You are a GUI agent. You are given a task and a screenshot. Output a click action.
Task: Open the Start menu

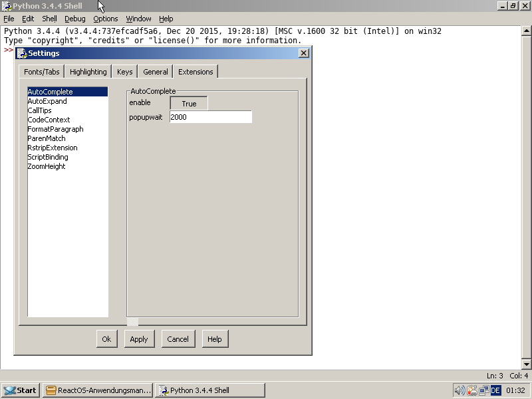click(x=21, y=390)
